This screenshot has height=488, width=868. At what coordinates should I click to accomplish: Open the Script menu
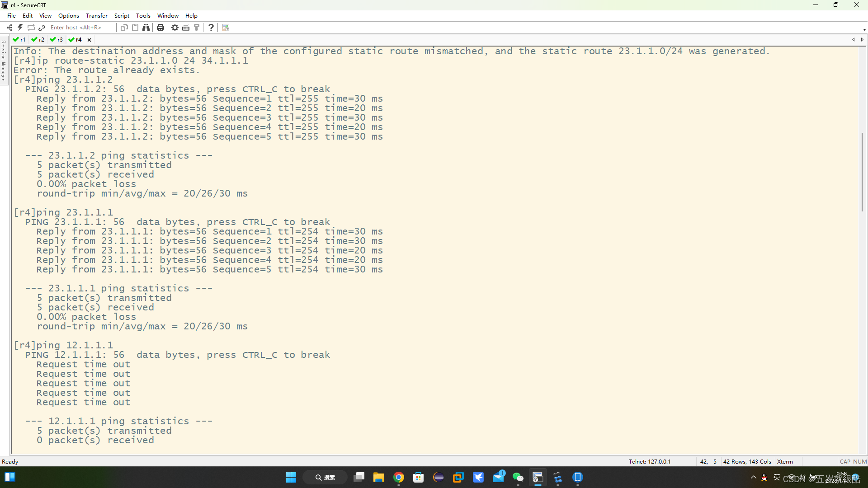[x=122, y=15]
